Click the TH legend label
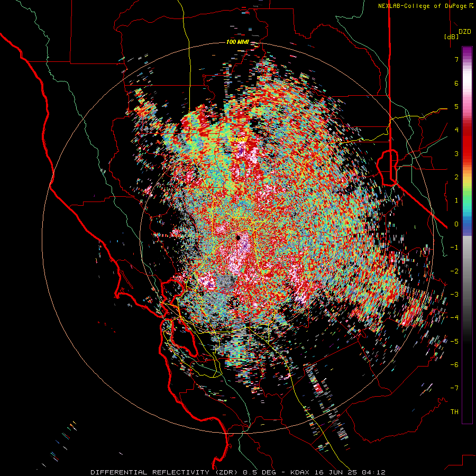The width and height of the screenshot is (476, 476). point(454,411)
